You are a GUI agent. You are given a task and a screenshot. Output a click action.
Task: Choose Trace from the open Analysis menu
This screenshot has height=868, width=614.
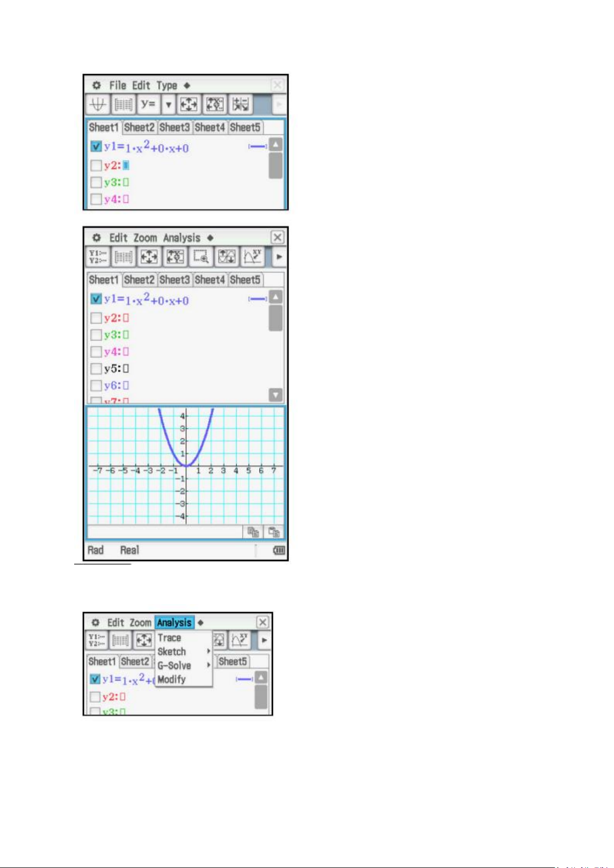[x=169, y=638]
